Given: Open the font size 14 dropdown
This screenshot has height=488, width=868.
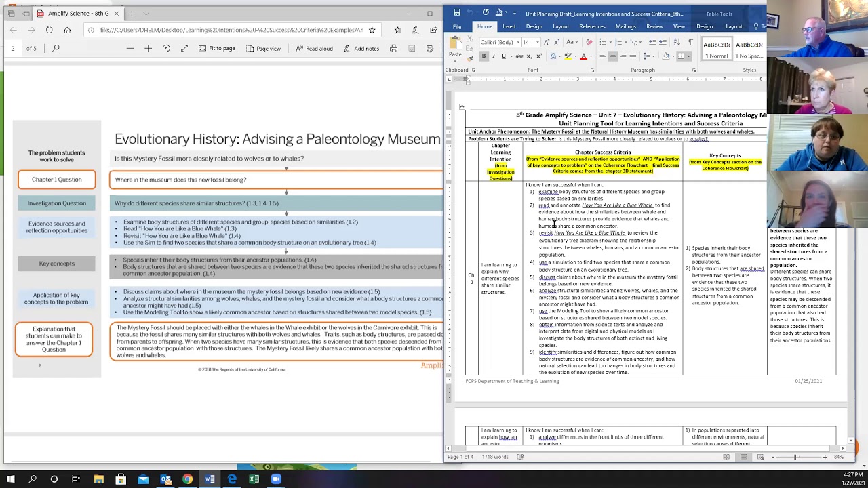Looking at the screenshot, I should 538,42.
